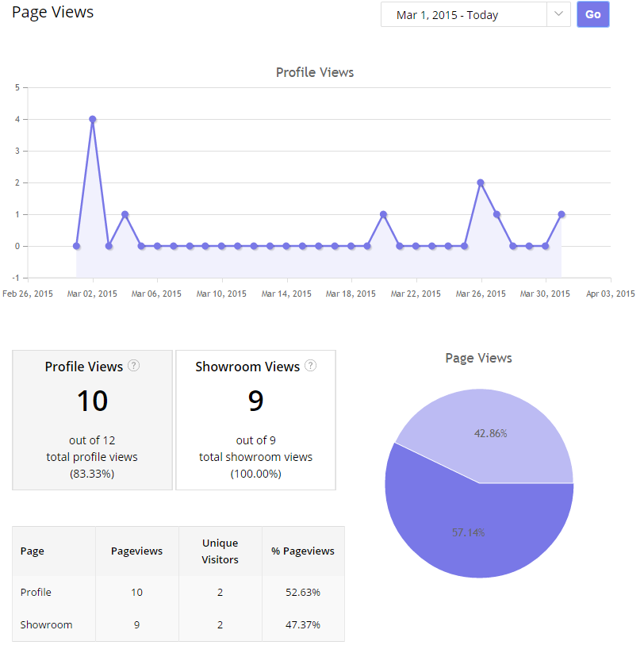Open the Profile Views help icon
Screen dimensions: 644x649
[134, 366]
